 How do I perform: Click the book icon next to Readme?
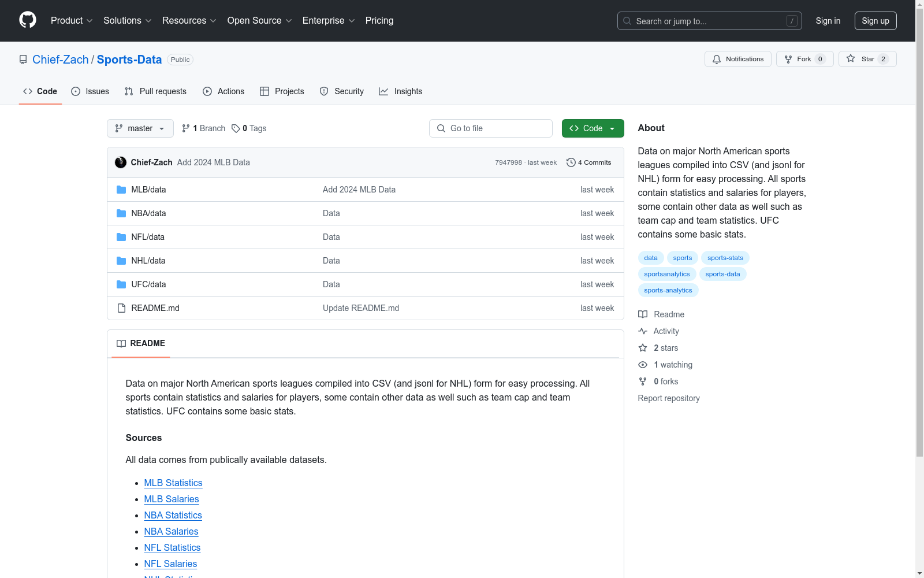(x=643, y=314)
